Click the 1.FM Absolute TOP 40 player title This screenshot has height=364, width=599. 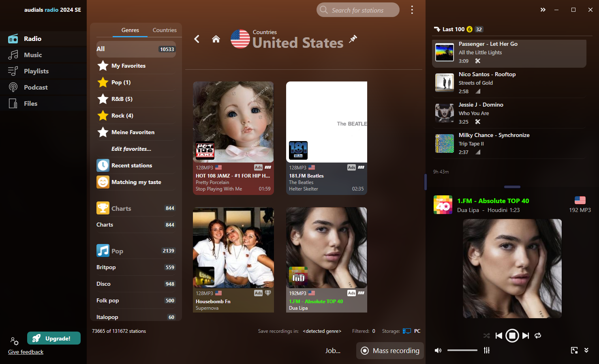(493, 201)
